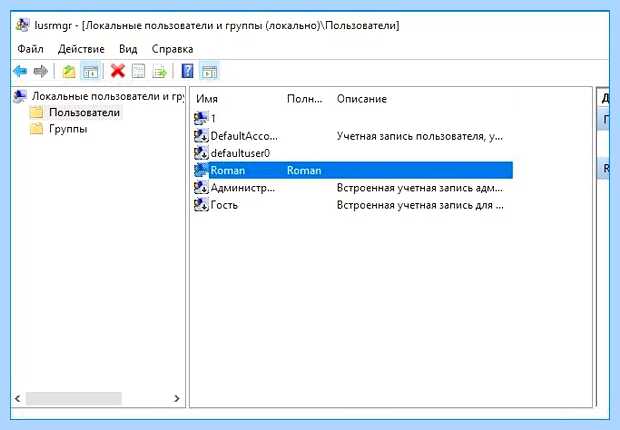Click the tree pane horizontal scrollbar thumb
This screenshot has height=430, width=620.
pyautogui.click(x=74, y=398)
